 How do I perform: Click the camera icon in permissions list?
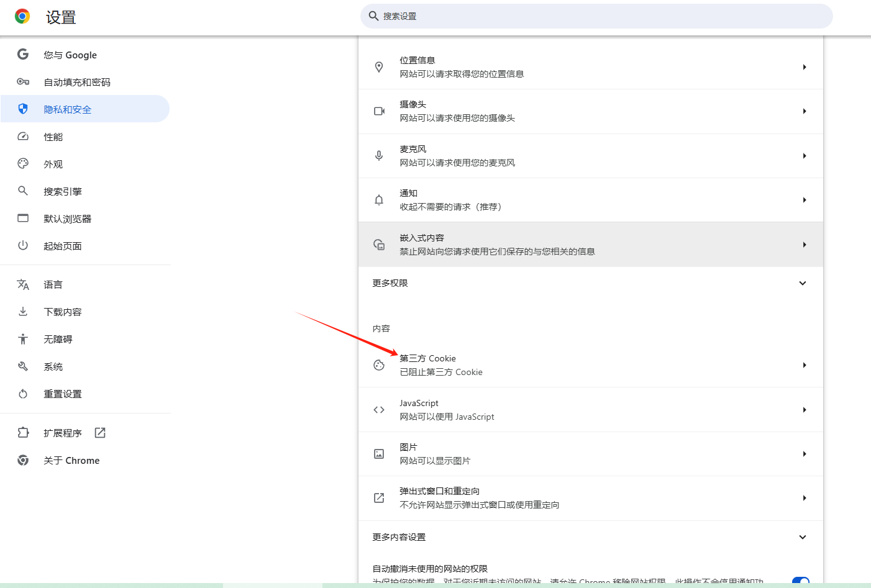[379, 111]
